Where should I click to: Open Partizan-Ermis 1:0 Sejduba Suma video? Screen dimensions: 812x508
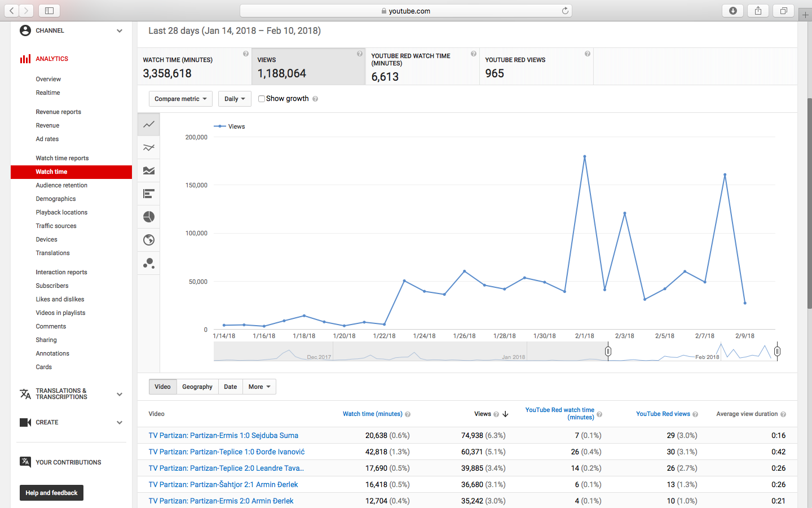223,435
